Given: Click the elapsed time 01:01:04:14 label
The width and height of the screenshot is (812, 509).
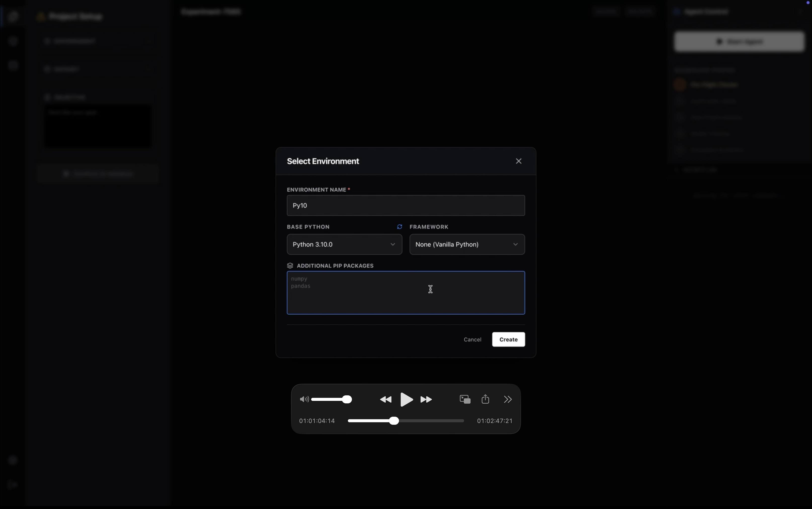Looking at the screenshot, I should [317, 421].
